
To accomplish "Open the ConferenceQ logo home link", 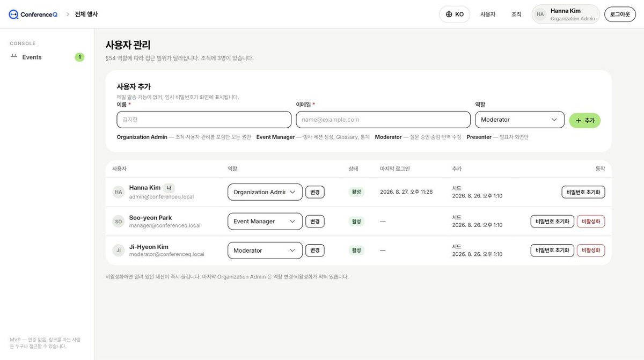I will (33, 14).
